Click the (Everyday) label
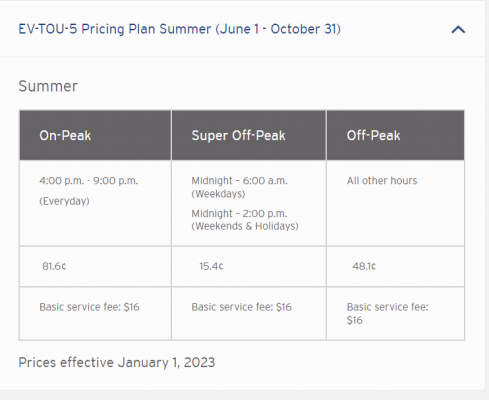Image resolution: width=489 pixels, height=400 pixels. (64, 201)
